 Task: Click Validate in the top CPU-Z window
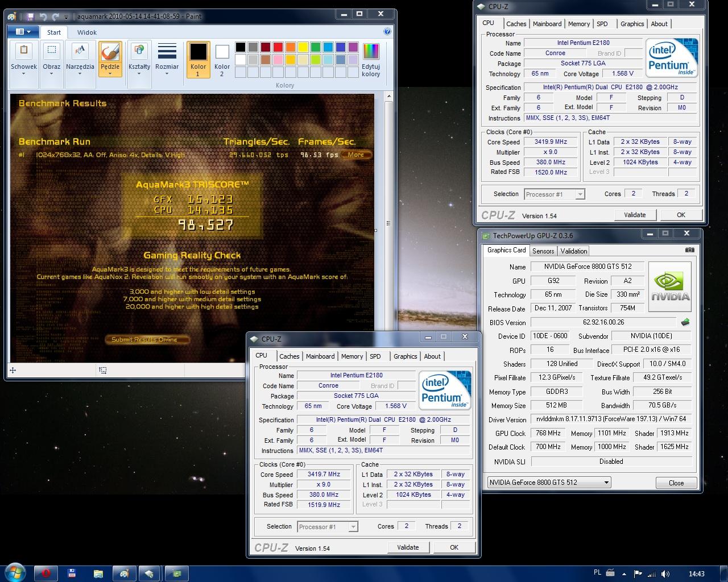635,215
